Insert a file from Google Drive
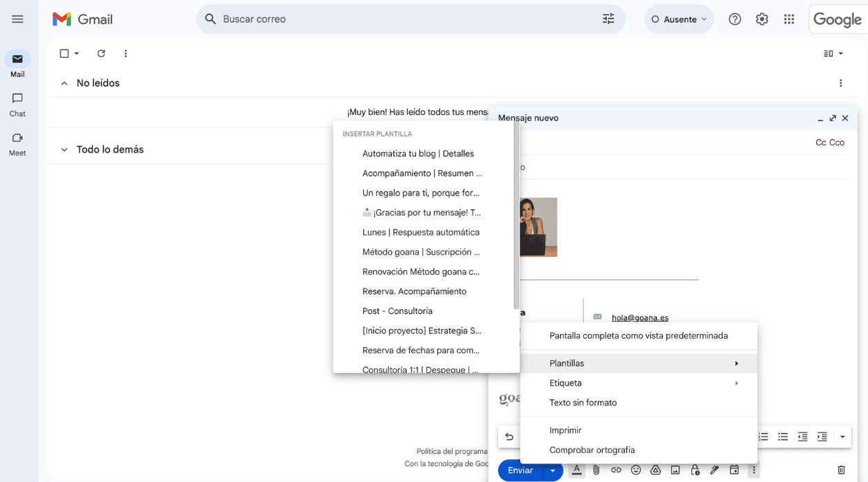868x482 pixels. pos(655,470)
